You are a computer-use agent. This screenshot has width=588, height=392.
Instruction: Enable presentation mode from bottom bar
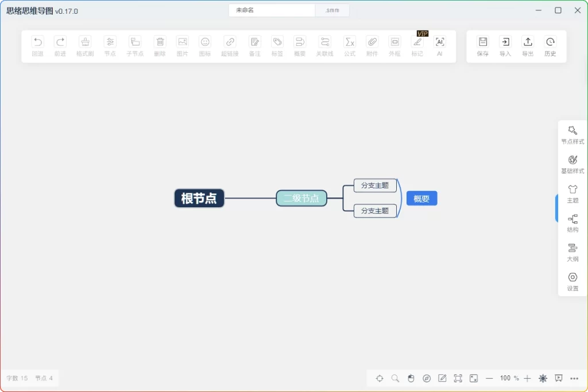point(559,378)
